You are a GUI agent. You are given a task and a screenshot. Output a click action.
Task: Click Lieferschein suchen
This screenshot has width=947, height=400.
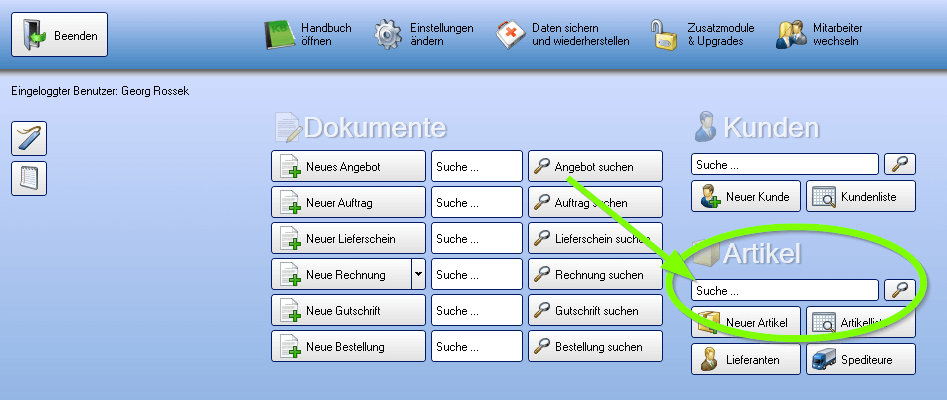tap(595, 239)
